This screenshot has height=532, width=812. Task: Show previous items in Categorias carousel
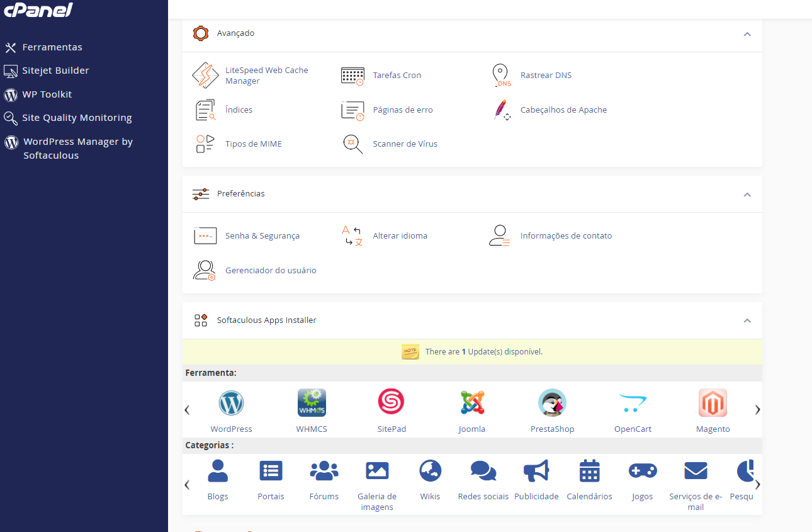[x=187, y=485]
